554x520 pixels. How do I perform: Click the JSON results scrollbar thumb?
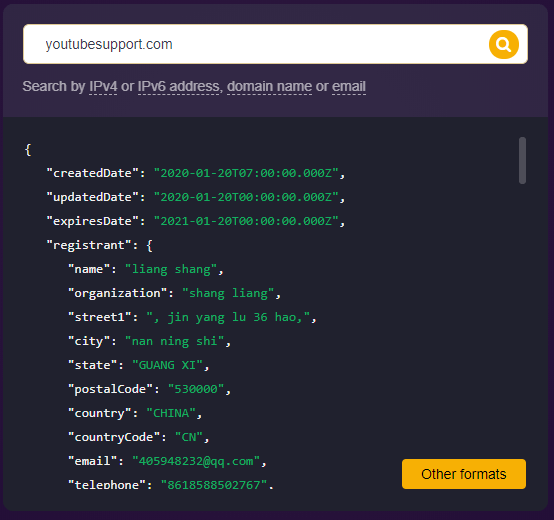[x=522, y=160]
